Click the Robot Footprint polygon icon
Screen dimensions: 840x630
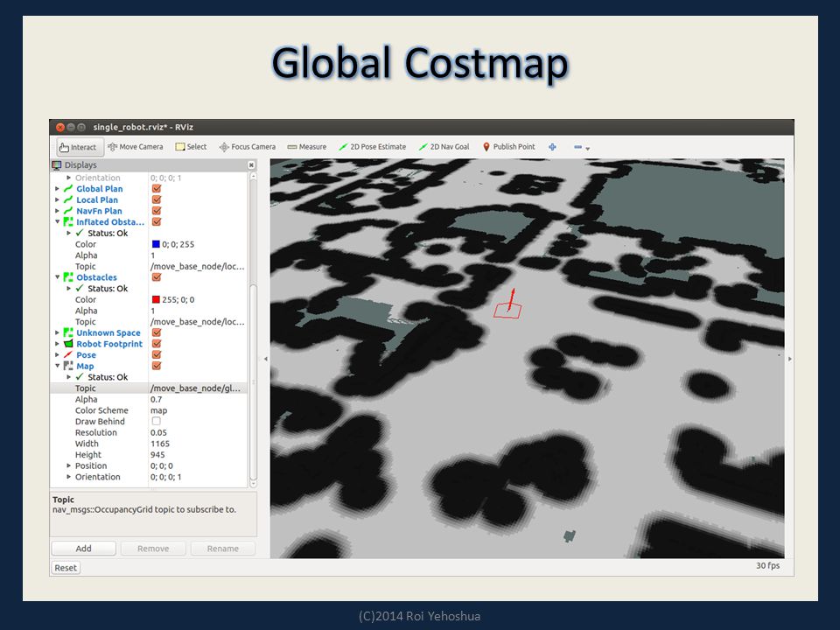pyautogui.click(x=68, y=344)
